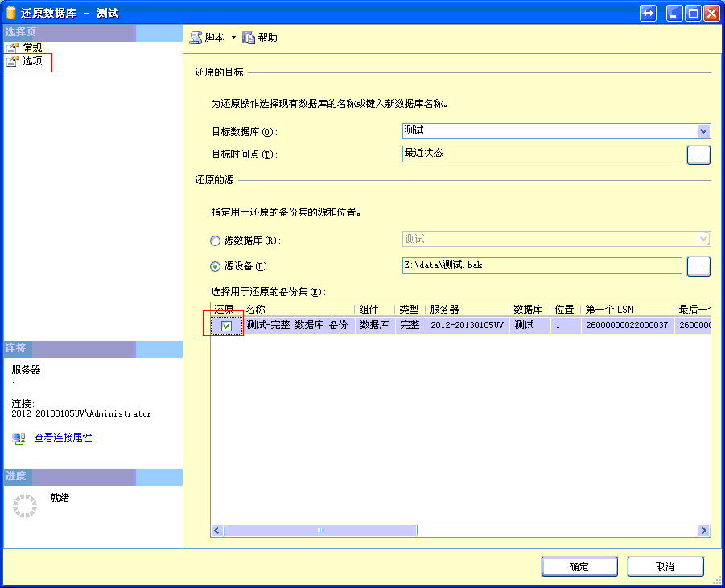
Task: Select the 源设备 radio button
Action: tap(215, 266)
